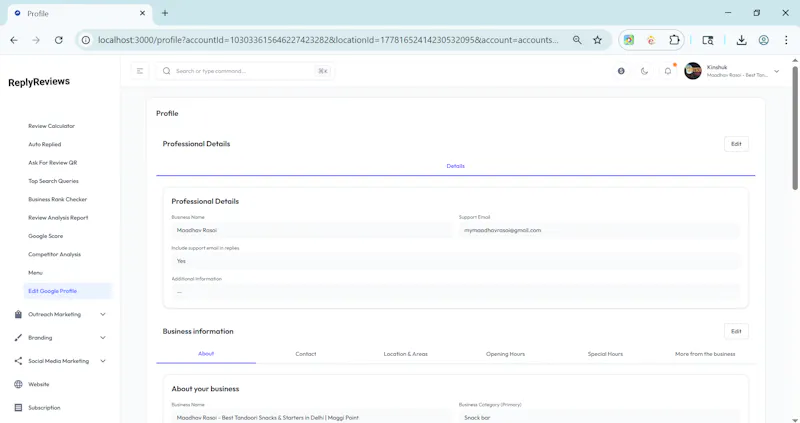Switch to the Special Hours tab

605,354
